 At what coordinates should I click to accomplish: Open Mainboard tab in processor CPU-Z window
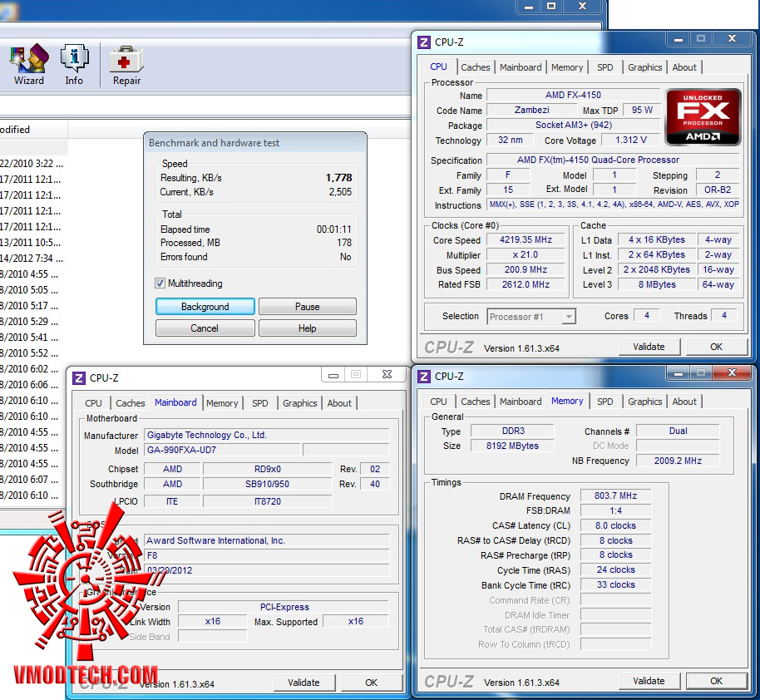coord(521,67)
